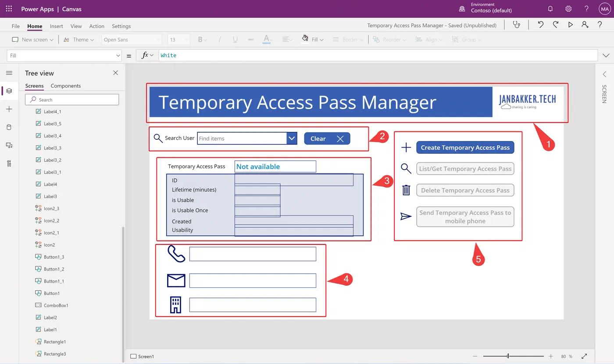Adjust the zoom slider handle

coord(508,356)
